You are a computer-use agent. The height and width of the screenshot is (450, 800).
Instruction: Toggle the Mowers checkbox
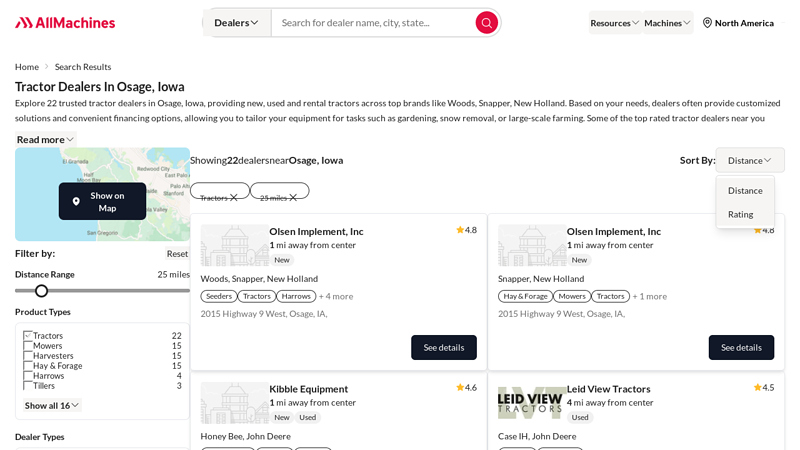point(28,346)
